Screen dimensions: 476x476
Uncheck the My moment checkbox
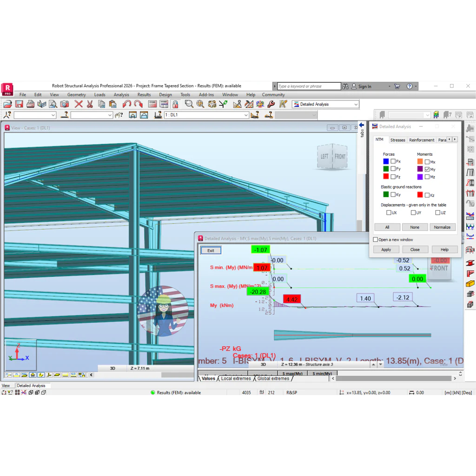427,169
